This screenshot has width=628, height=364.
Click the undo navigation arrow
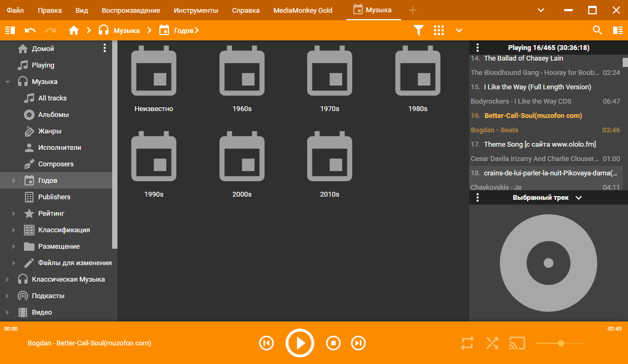[30, 30]
